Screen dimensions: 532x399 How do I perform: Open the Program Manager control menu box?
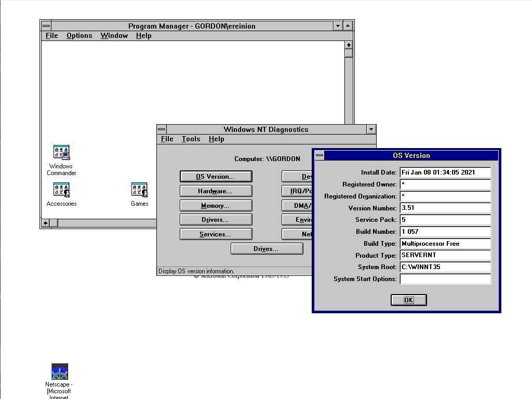[x=46, y=25]
